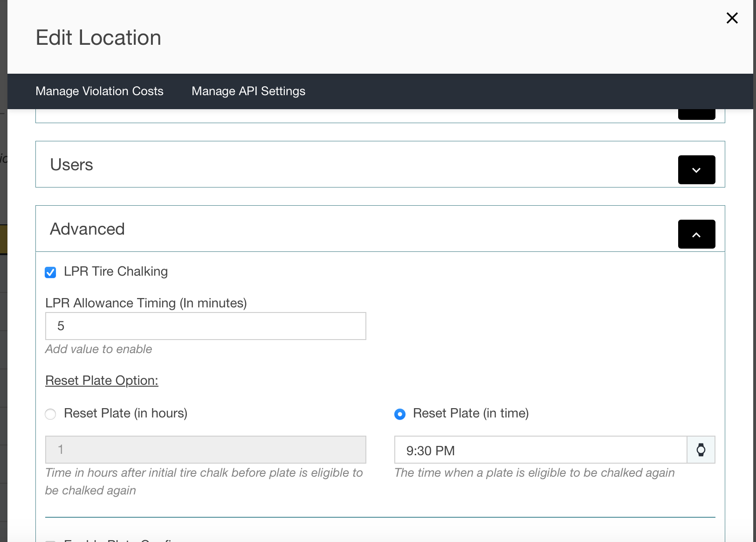
Task: Focus the LPR Allowance Timing field
Action: [205, 326]
